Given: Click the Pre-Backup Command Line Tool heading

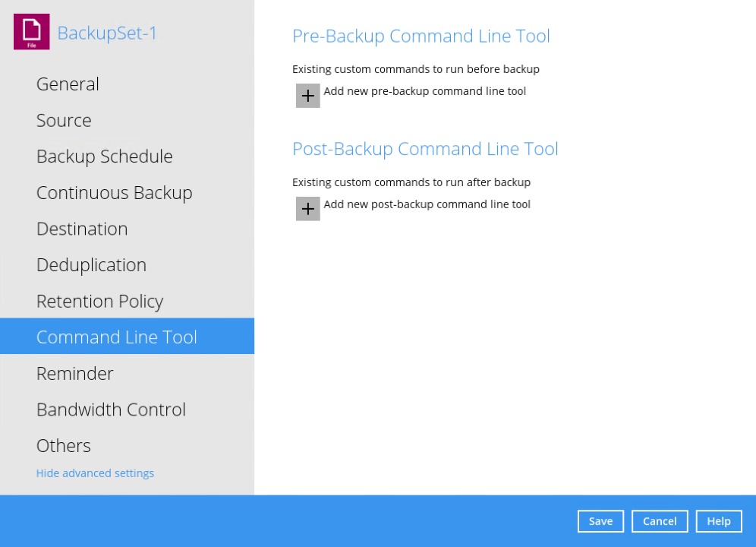Looking at the screenshot, I should [x=421, y=36].
